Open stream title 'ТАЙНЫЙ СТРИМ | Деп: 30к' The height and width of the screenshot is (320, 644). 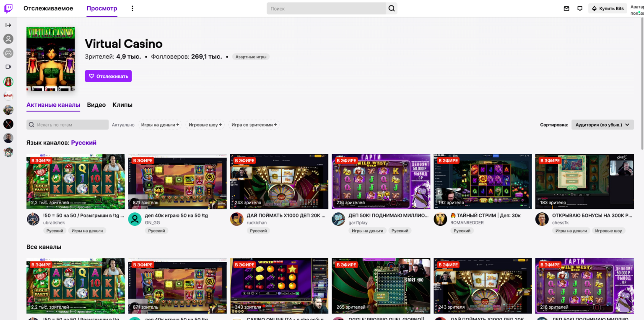point(486,216)
